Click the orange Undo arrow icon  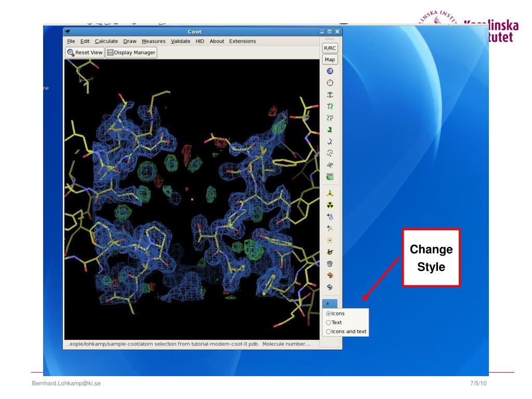330,275
